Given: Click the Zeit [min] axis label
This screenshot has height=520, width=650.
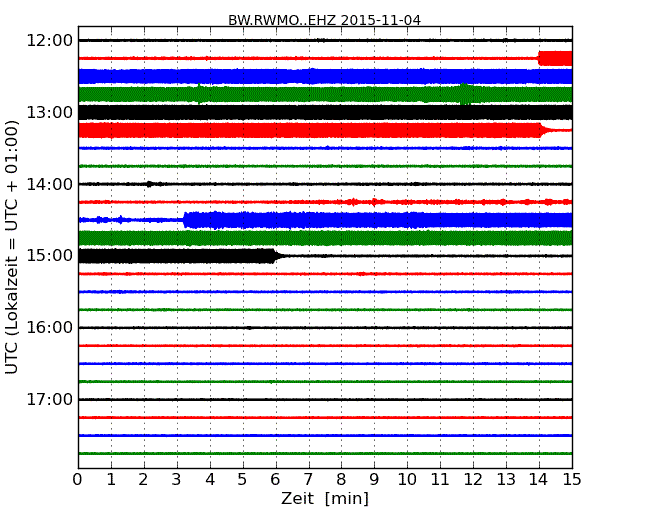Looking at the screenshot, I should tap(325, 498).
